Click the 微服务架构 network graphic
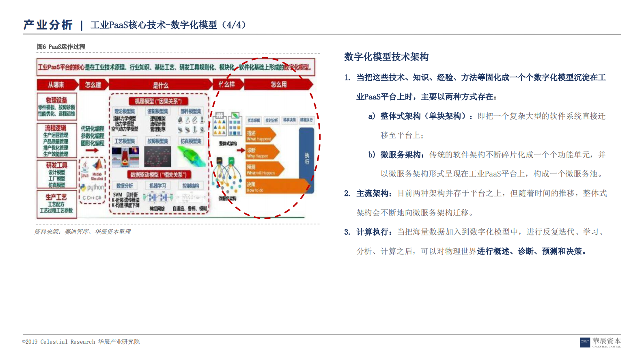Screen dimensions: 644x362 pyautogui.click(x=227, y=175)
